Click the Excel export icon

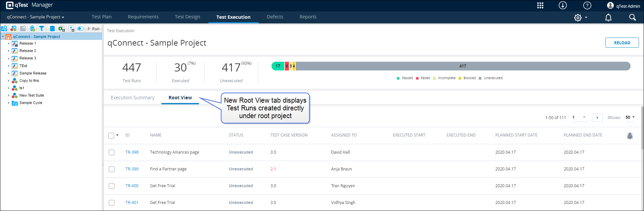click(x=61, y=29)
